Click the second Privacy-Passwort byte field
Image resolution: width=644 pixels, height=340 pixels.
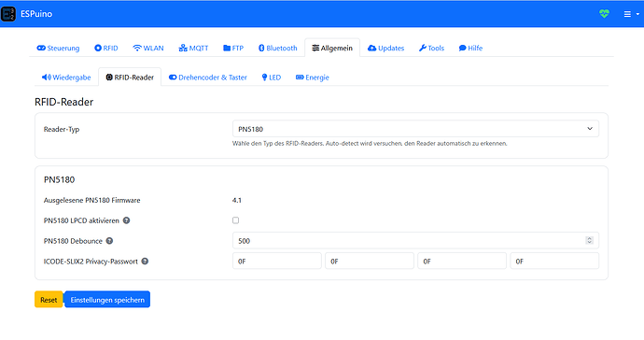point(370,261)
